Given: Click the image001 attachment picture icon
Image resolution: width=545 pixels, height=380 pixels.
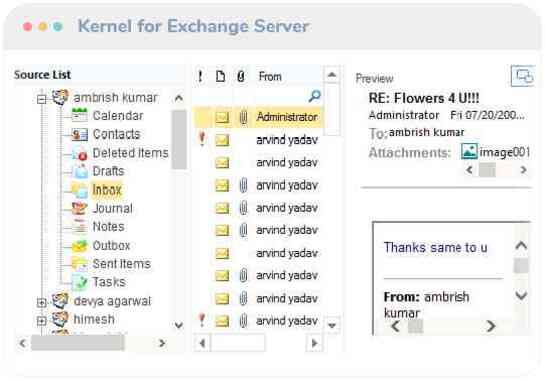Looking at the screenshot, I should [x=469, y=152].
